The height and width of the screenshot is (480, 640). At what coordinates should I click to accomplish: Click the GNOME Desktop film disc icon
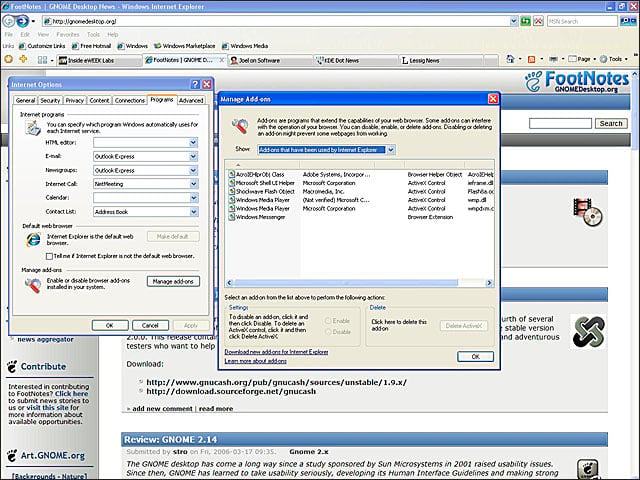point(588,212)
